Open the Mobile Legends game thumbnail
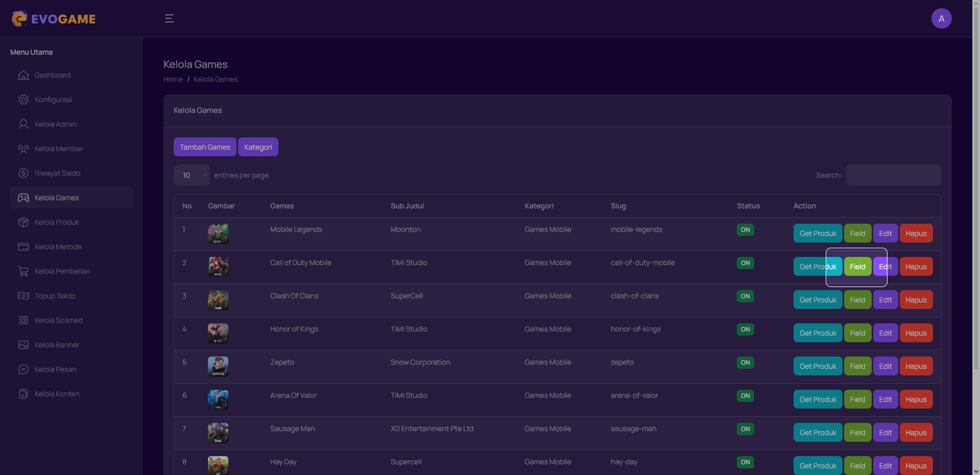The image size is (980, 475). tap(218, 234)
